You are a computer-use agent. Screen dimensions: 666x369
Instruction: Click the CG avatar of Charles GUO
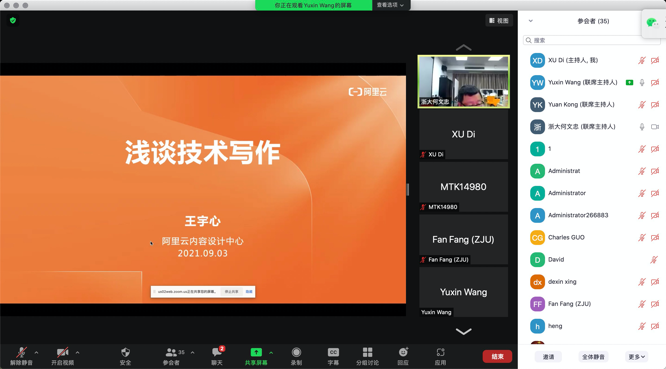pos(537,237)
